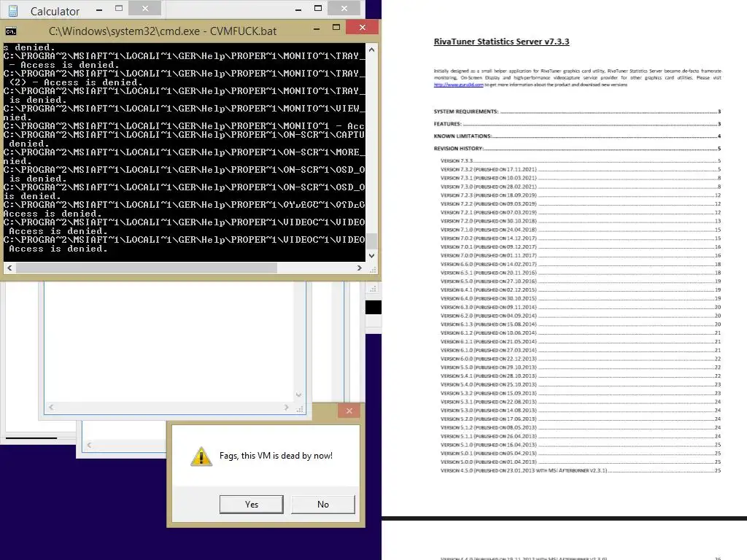Go to SYSTEM REQUIREMENTS contents entry
Viewport: 747px width, 560px height.
577,112
